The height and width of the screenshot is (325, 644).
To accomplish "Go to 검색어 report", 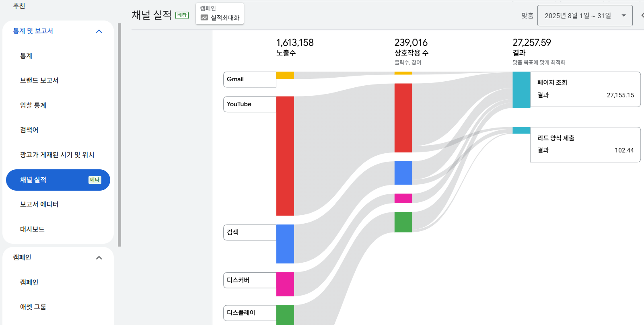I will 29,130.
